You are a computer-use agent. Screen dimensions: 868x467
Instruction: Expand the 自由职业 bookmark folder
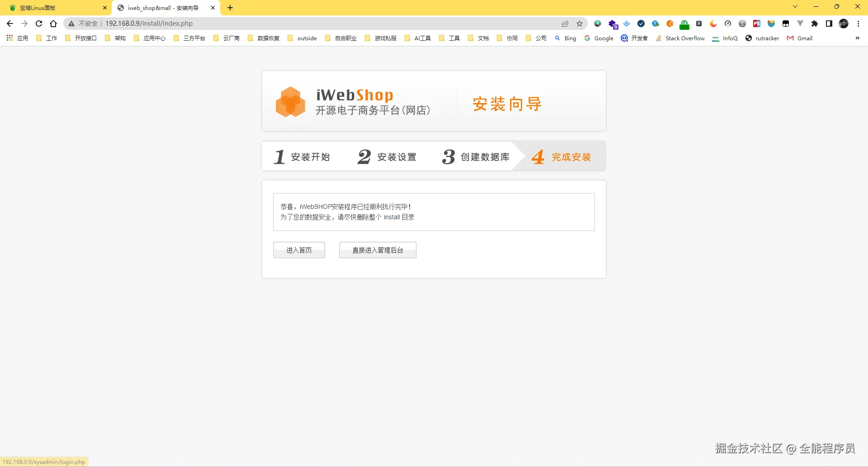pos(341,38)
